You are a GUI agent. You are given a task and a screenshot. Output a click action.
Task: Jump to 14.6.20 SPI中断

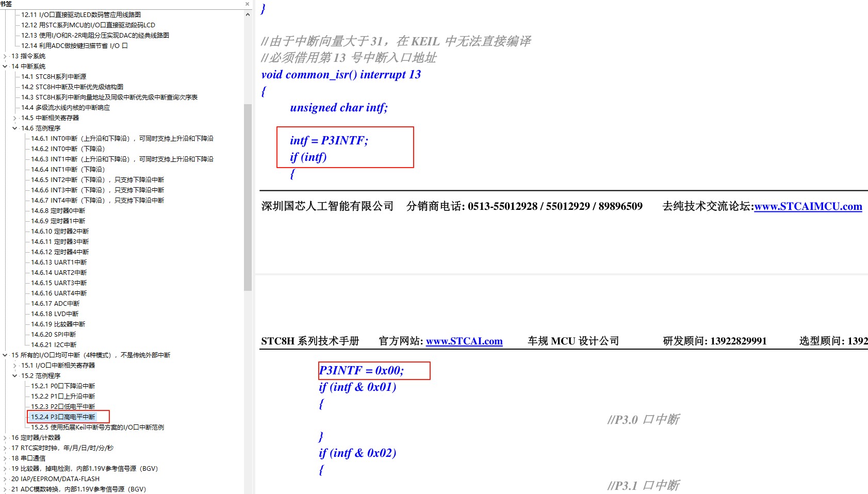pos(54,335)
